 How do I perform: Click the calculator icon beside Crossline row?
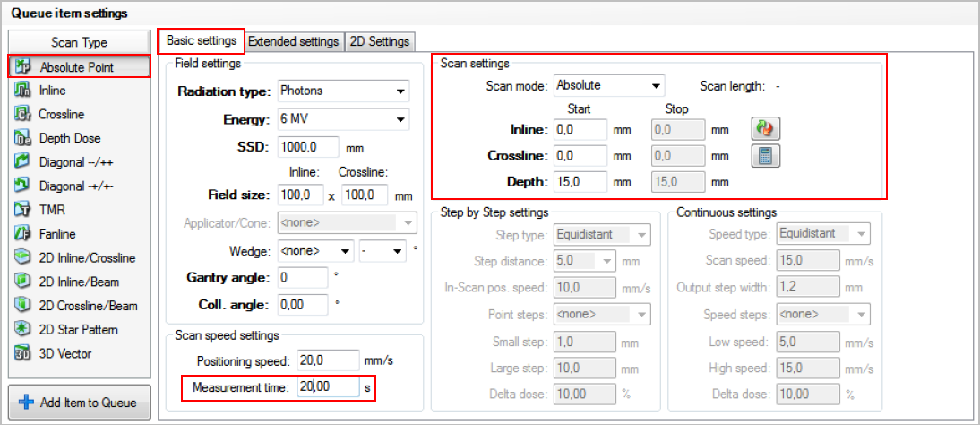765,156
